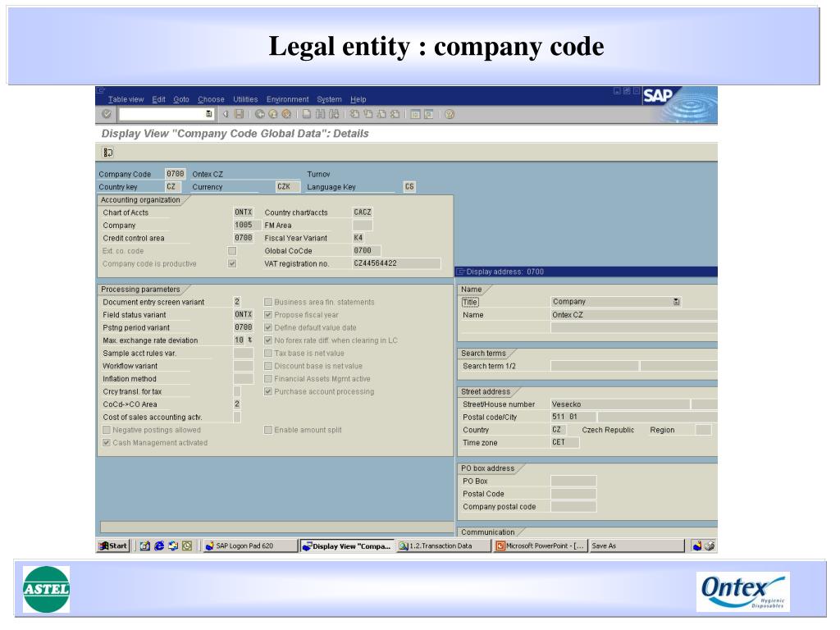Click the PO Box input field

pyautogui.click(x=573, y=481)
